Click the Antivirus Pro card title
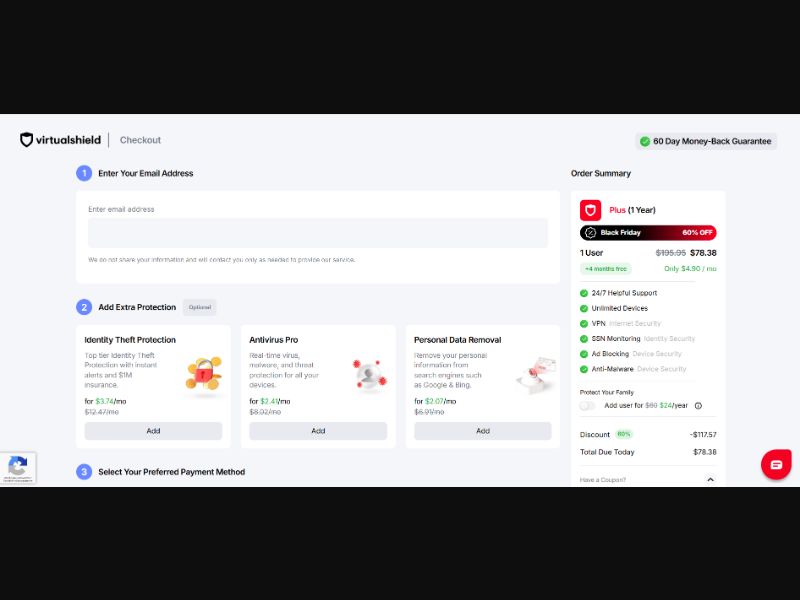Screen dimensions: 800x600 pyautogui.click(x=273, y=340)
